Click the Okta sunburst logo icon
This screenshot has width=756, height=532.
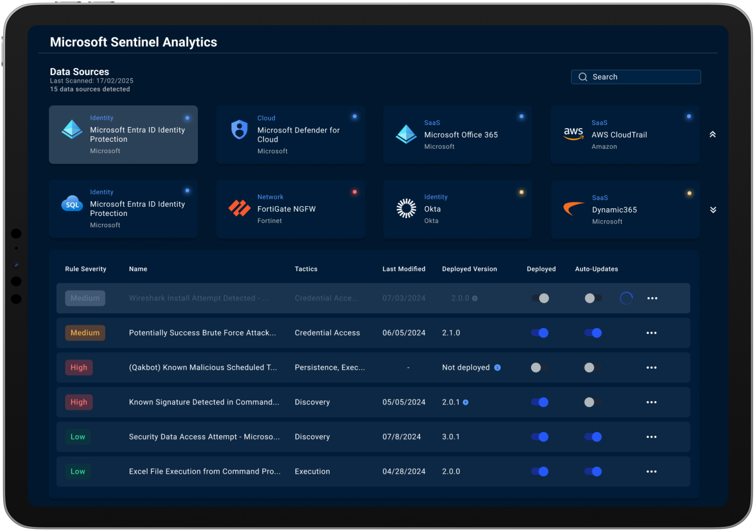[406, 208]
